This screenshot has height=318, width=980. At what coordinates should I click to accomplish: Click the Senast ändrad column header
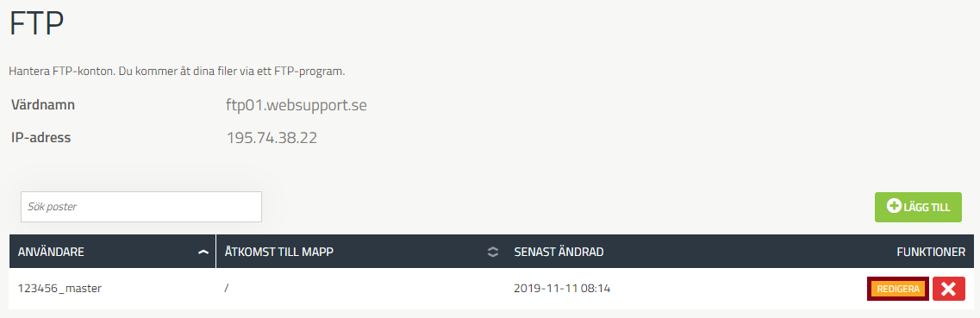(x=559, y=252)
